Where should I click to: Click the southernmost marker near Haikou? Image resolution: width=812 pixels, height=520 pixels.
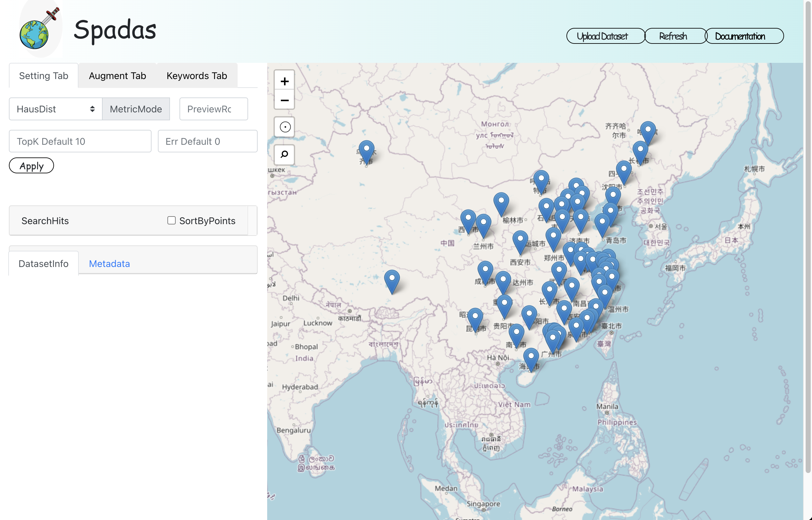click(531, 358)
